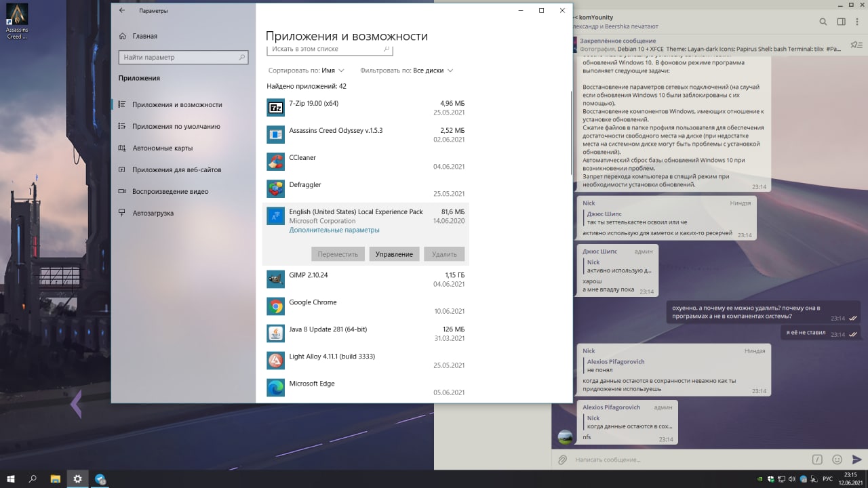868x488 pixels.
Task: Click Искать в этом списке search field
Action: point(330,49)
